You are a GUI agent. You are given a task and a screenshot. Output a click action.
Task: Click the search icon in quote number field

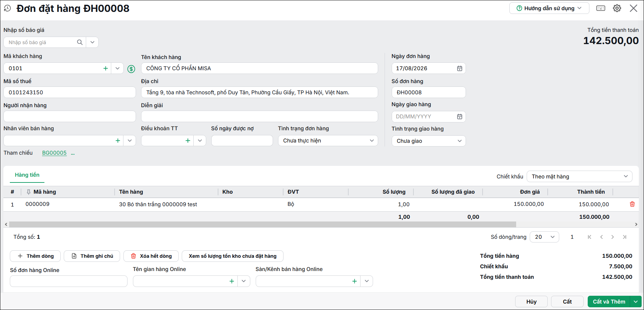[80, 42]
